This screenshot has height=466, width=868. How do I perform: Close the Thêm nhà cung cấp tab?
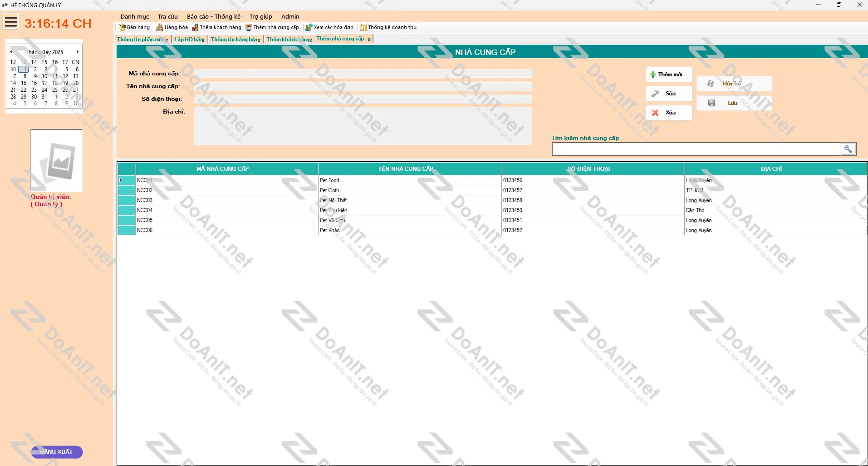369,40
